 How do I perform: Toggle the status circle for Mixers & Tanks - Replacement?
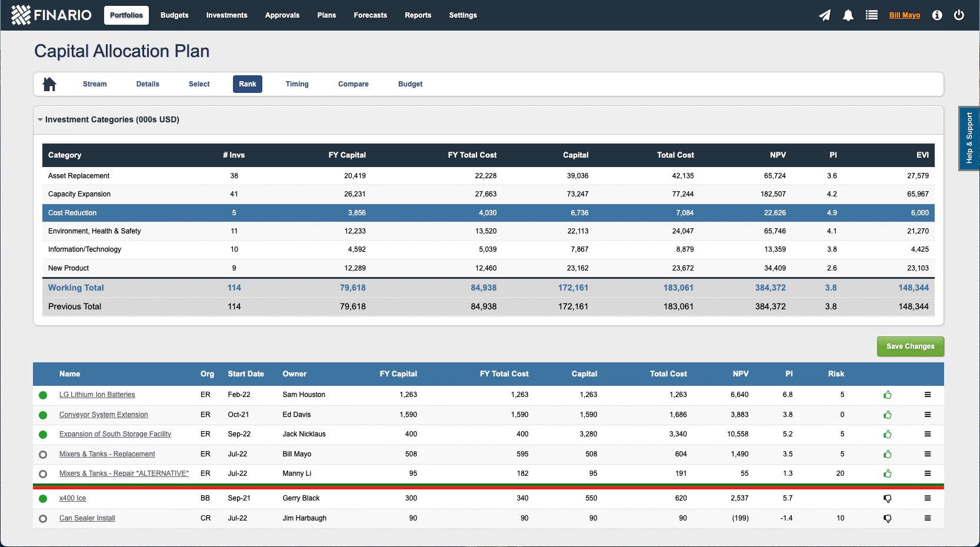42,454
